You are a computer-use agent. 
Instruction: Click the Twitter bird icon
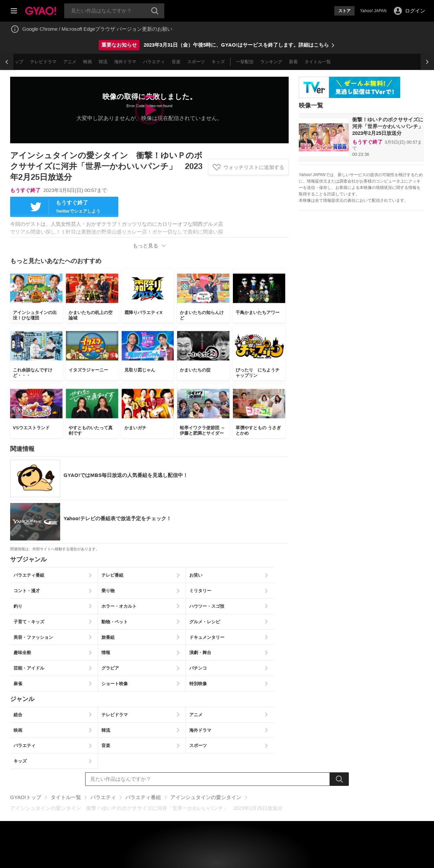pos(36,207)
